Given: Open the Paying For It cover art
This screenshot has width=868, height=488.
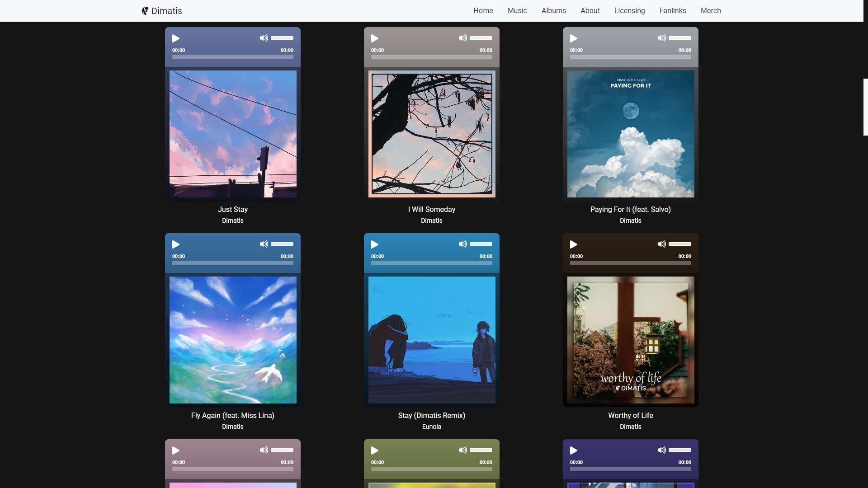Looking at the screenshot, I should (x=630, y=134).
